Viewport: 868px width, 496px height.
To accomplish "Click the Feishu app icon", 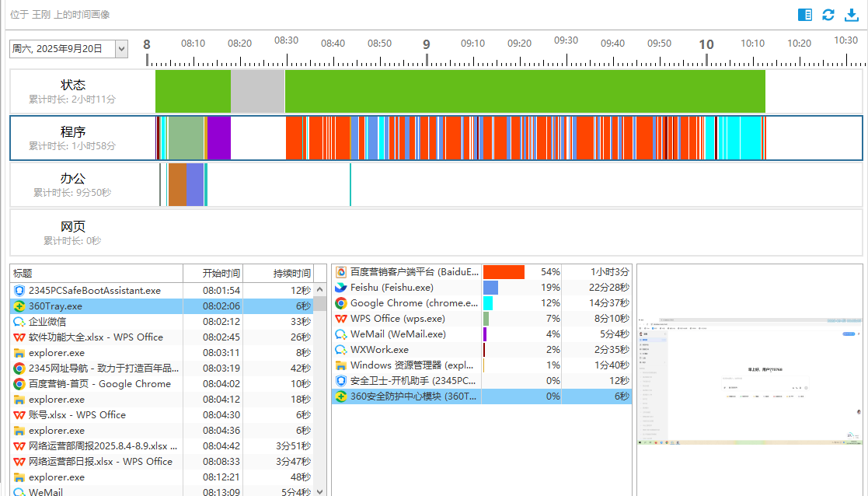I will [341, 288].
